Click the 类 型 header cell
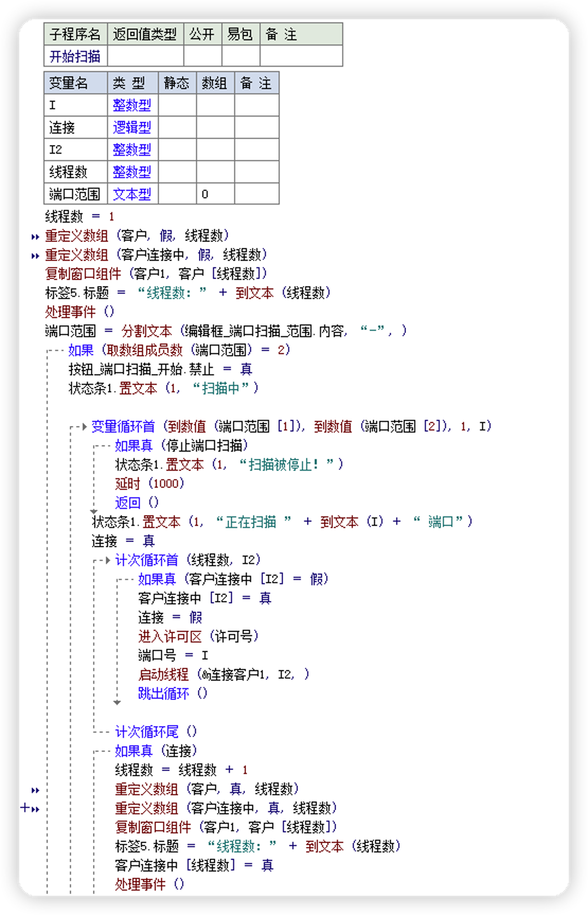Screen dimensions: 588x915 click(x=133, y=83)
